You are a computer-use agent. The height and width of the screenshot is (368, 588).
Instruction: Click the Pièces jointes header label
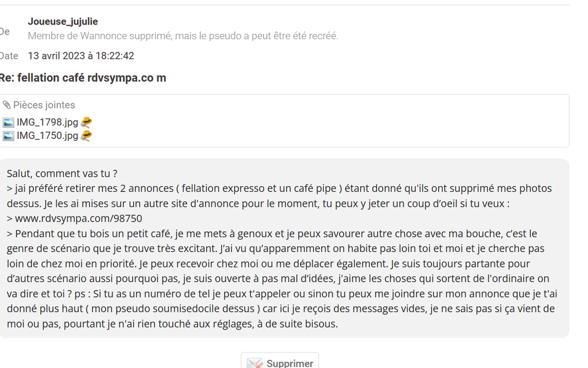pos(44,105)
